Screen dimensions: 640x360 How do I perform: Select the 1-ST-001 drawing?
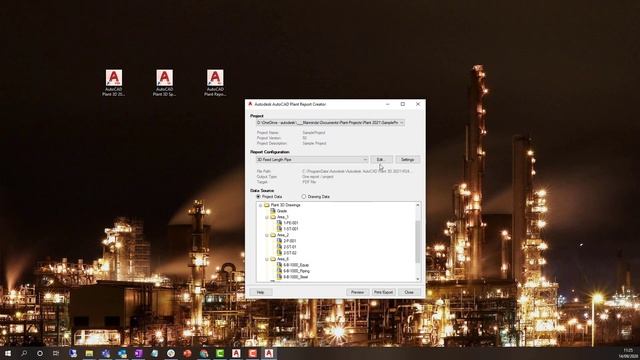click(291, 229)
